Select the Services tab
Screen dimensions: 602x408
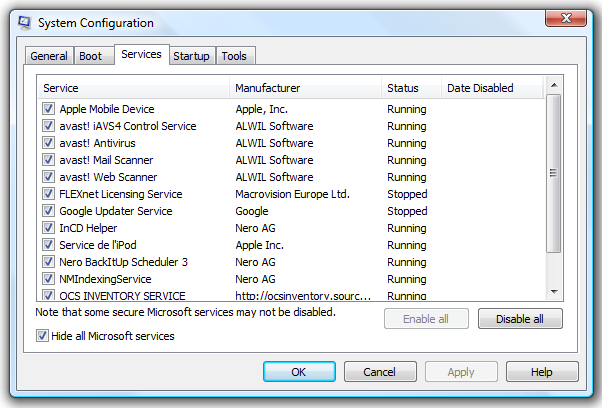[x=141, y=54]
